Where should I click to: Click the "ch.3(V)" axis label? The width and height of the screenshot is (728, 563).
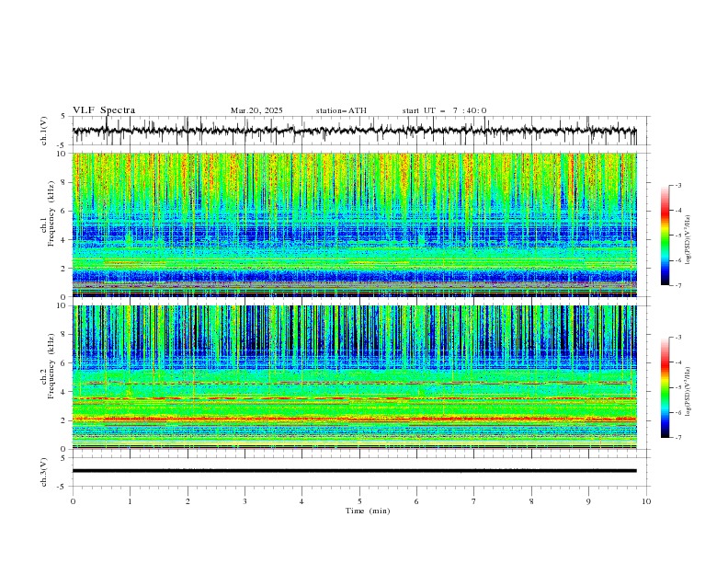point(44,472)
